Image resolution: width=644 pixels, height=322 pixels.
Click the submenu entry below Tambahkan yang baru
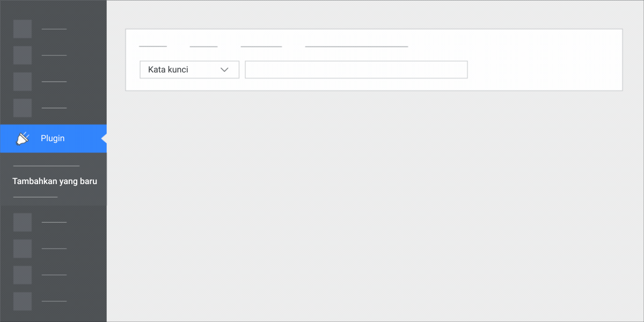35,197
